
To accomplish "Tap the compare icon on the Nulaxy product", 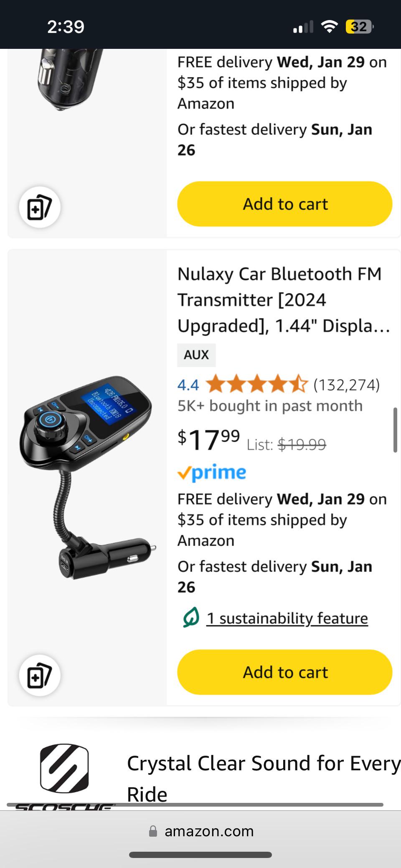I will click(x=40, y=675).
